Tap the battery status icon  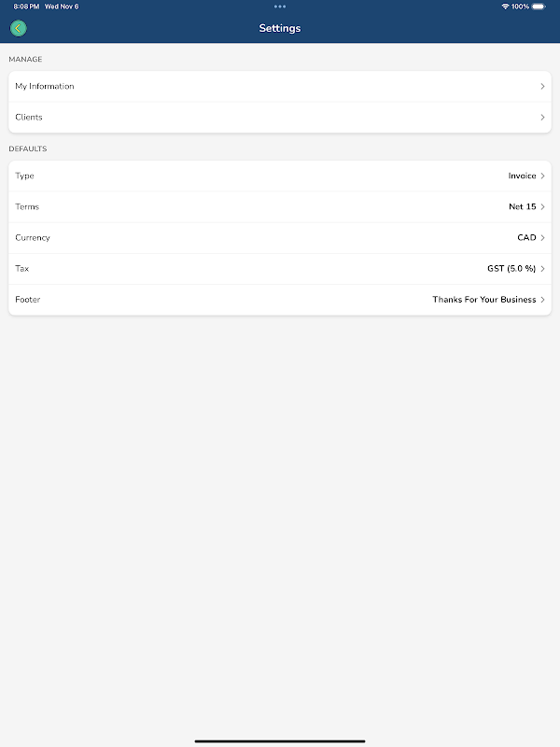coord(539,7)
